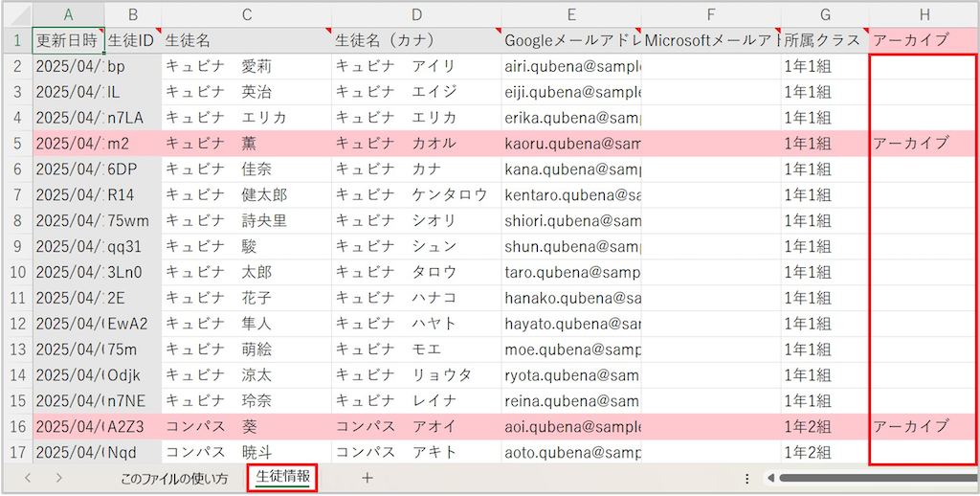Select column A header

69,14
